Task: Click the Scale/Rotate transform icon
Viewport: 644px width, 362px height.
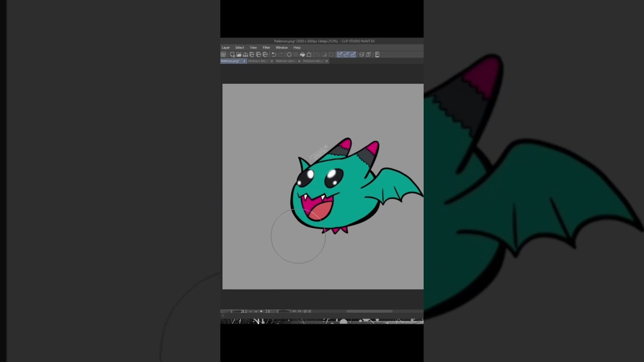Action: pos(309,54)
